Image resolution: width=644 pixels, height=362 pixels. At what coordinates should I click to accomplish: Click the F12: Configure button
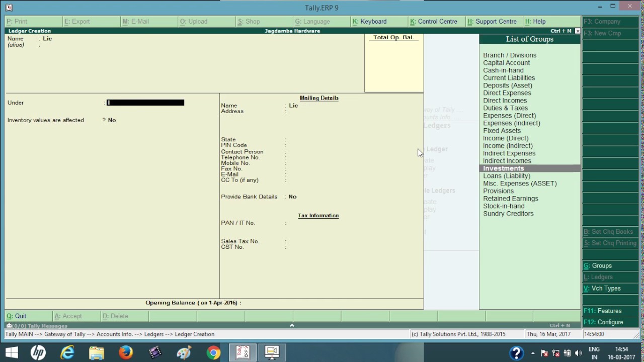pos(610,322)
